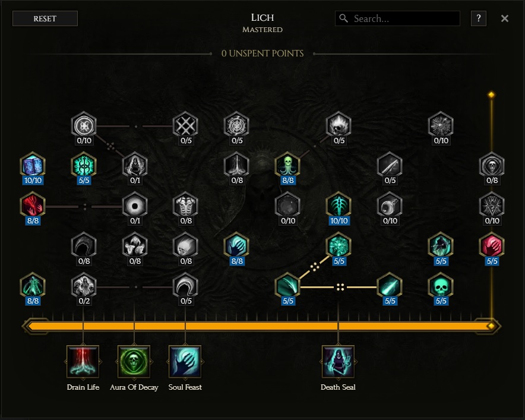
Task: Select the Aura Of Decay skill icon
Action: tap(134, 362)
